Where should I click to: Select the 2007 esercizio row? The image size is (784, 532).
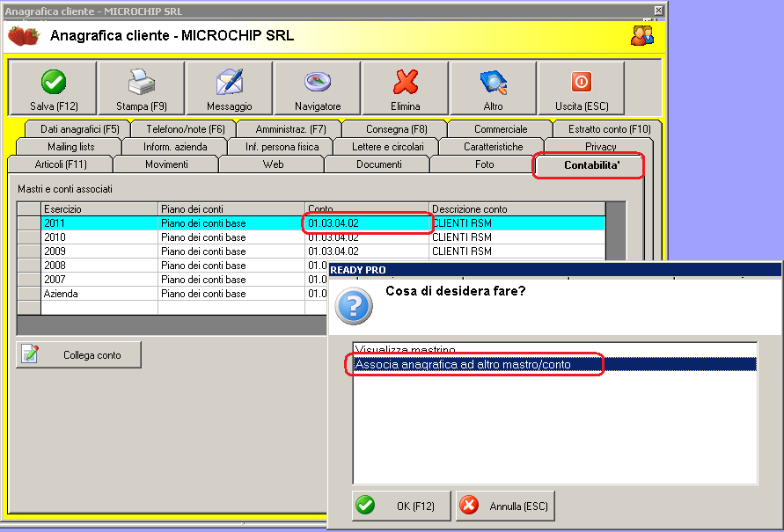[x=172, y=280]
